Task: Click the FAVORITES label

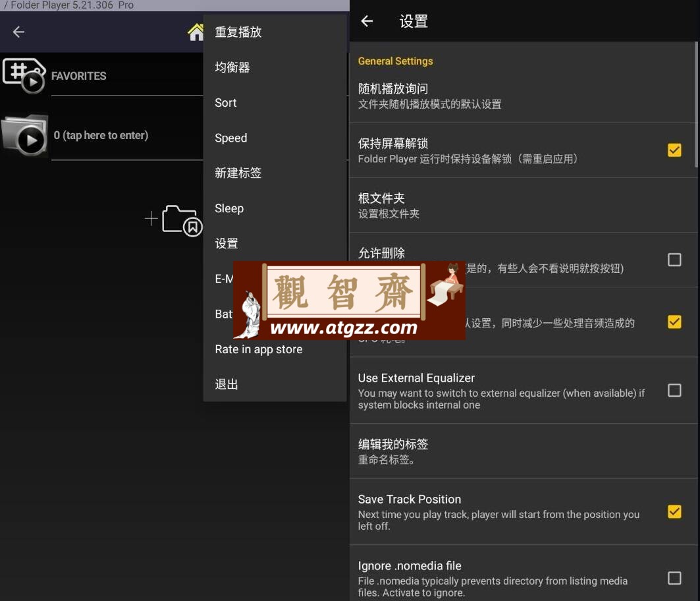Action: coord(78,76)
